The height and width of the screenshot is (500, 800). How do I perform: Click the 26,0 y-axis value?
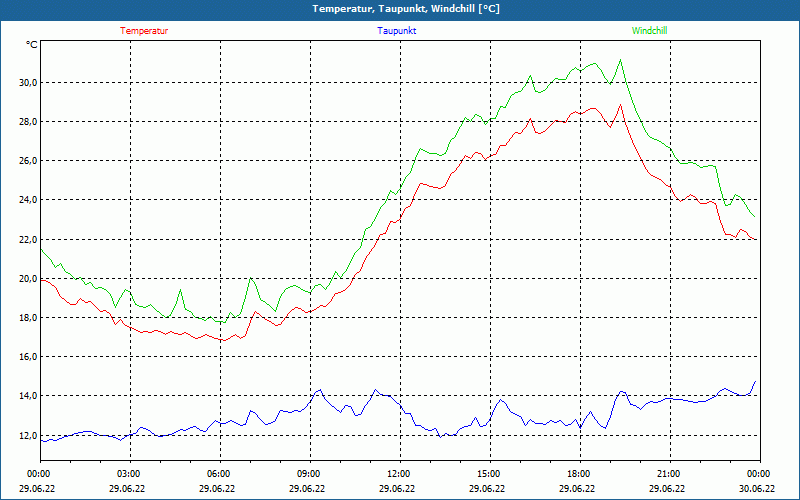pyautogui.click(x=28, y=161)
